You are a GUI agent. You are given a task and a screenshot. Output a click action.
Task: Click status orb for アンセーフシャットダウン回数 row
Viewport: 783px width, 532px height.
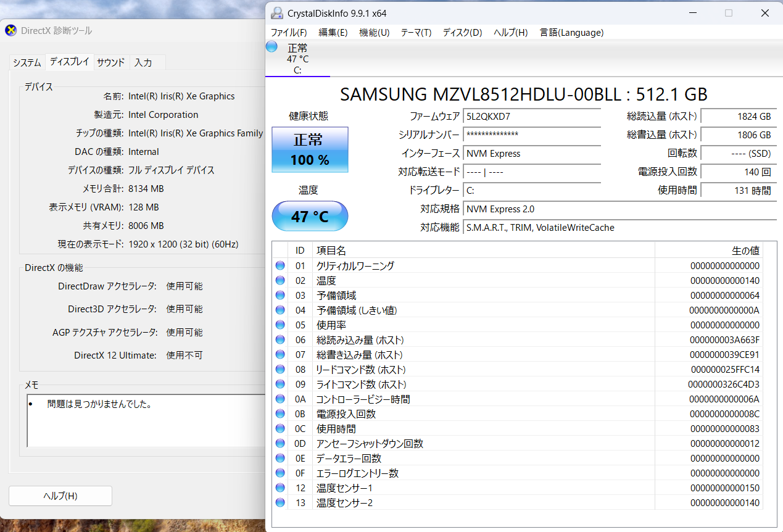(x=280, y=443)
